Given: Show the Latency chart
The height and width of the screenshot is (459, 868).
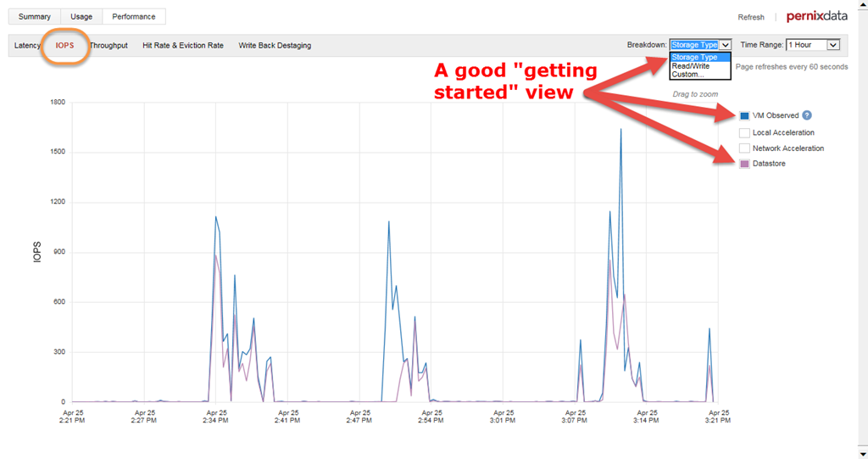Looking at the screenshot, I should (27, 46).
